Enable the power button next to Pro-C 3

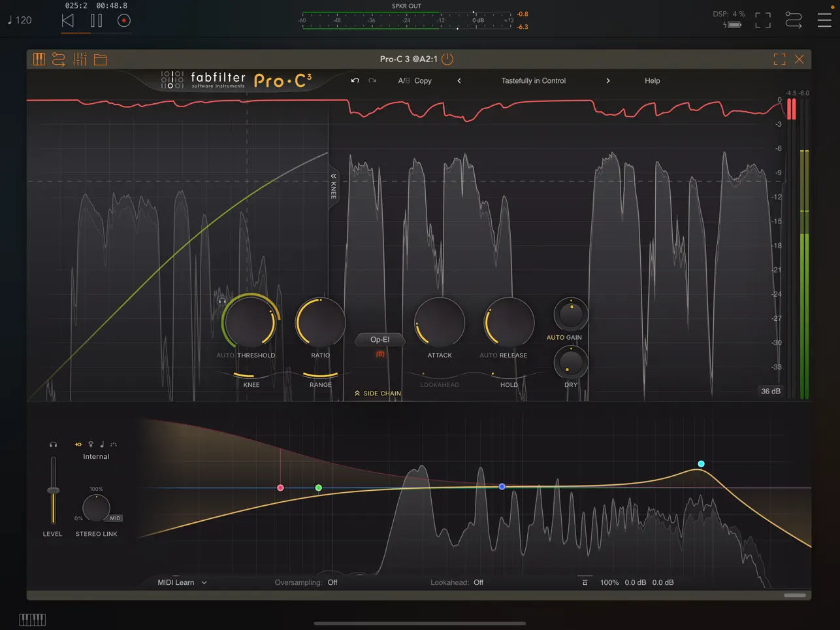[447, 59]
